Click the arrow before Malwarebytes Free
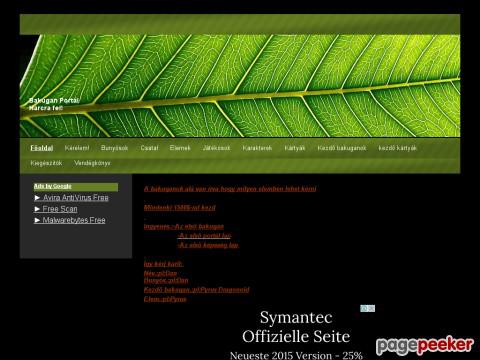 [x=37, y=220]
